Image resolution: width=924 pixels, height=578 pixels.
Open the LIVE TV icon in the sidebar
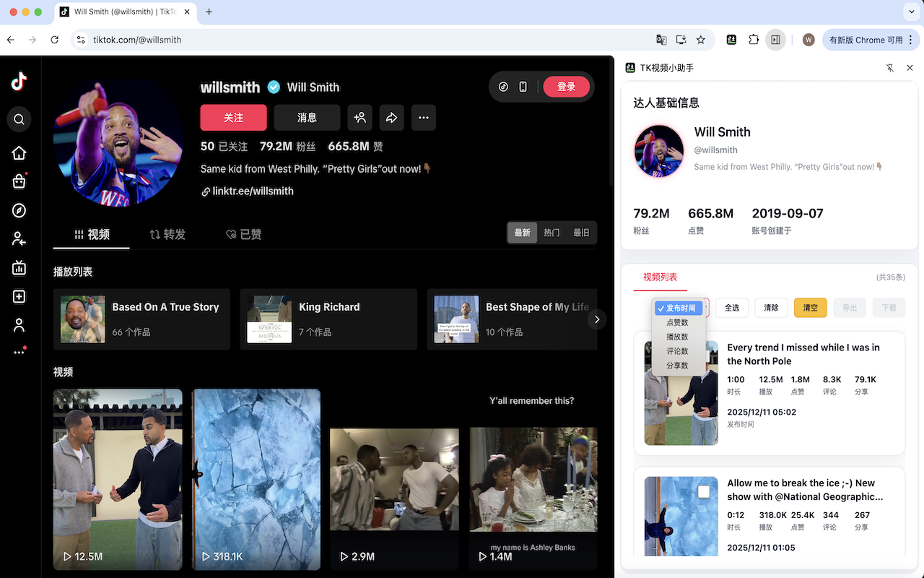[19, 268]
